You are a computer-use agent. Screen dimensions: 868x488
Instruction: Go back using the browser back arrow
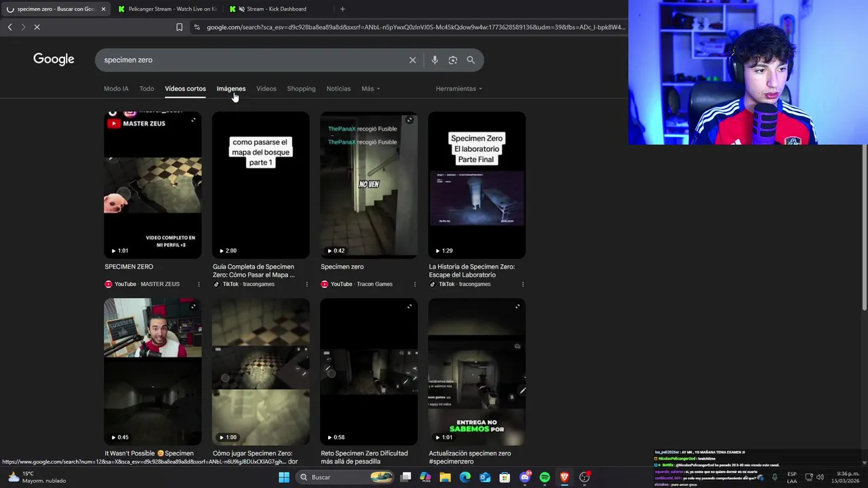point(10,27)
